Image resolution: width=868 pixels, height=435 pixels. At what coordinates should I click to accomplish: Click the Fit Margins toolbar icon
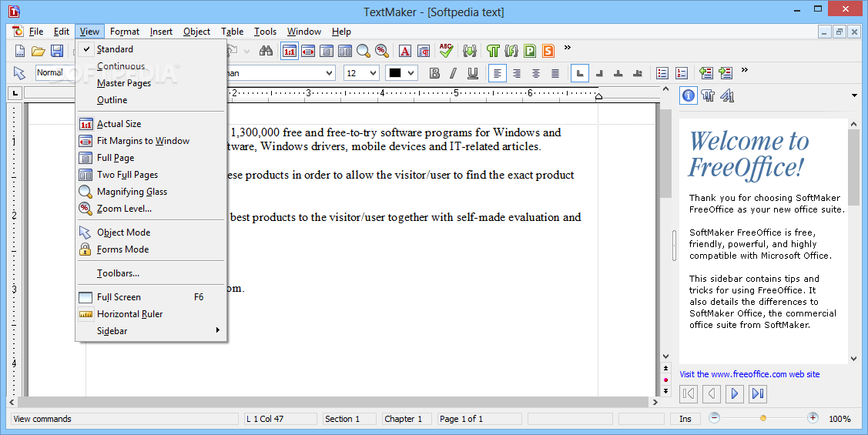click(x=308, y=52)
